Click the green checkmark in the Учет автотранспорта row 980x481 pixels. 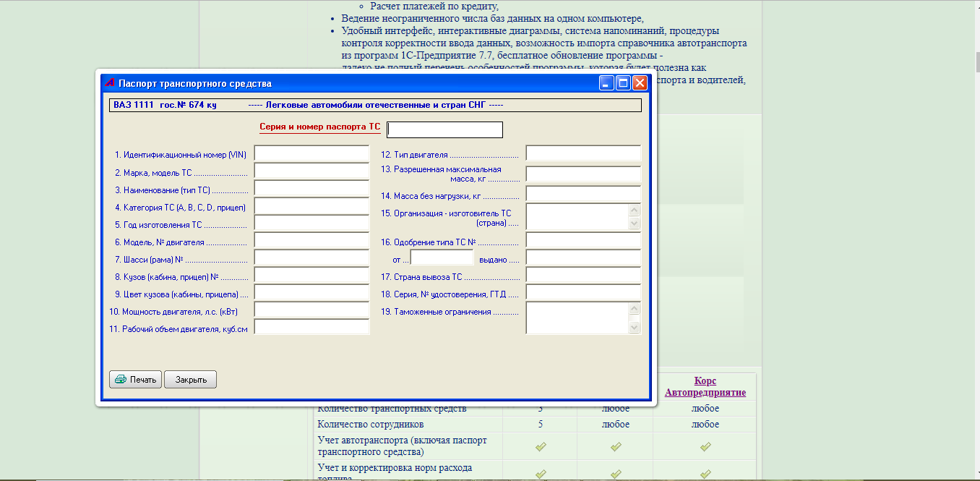point(541,446)
